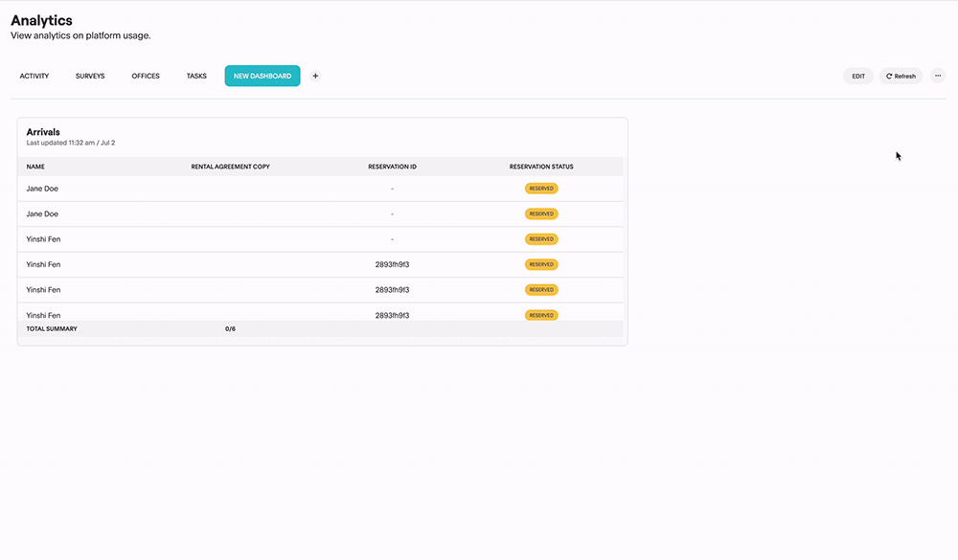Image resolution: width=958 pixels, height=560 pixels.
Task: Click the Edit button
Action: tap(858, 76)
